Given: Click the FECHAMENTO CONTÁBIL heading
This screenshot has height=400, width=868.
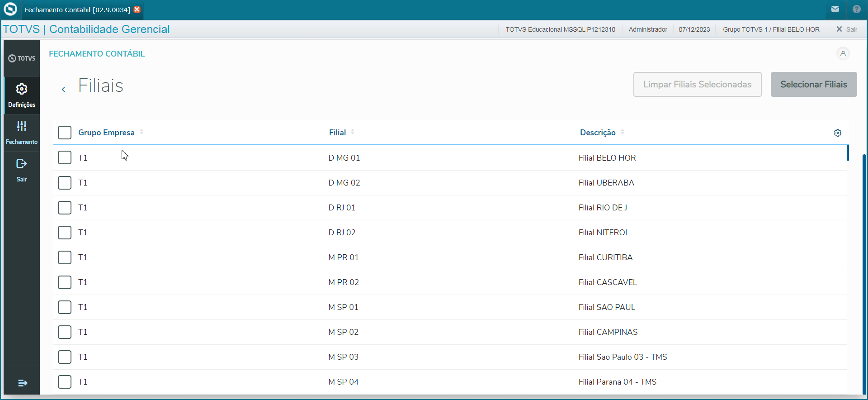Looking at the screenshot, I should [x=97, y=54].
